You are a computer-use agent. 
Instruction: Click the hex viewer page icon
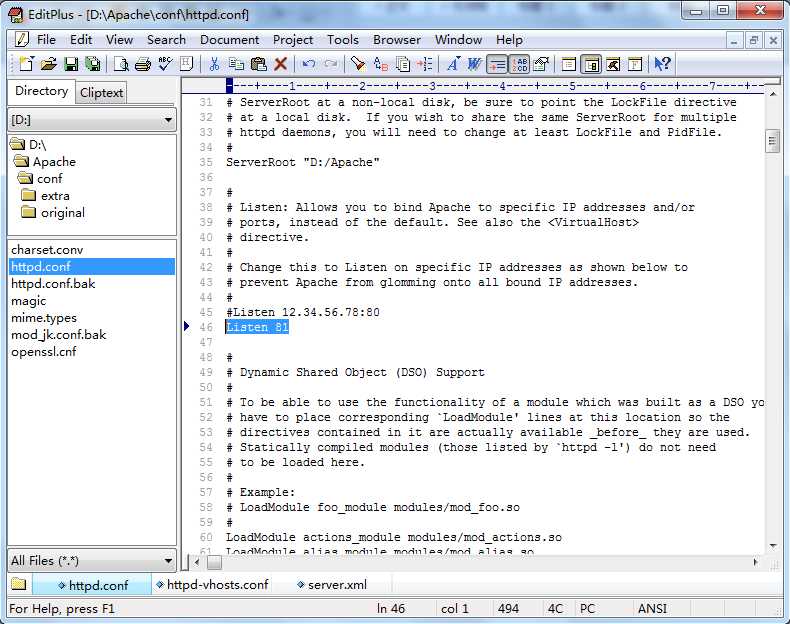186,64
